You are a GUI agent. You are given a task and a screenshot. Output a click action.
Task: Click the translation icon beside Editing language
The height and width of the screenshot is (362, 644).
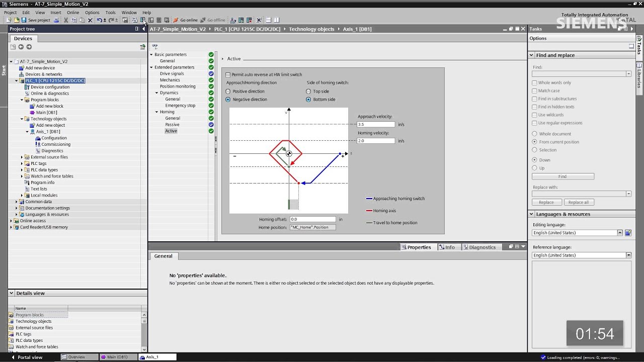coord(628,233)
